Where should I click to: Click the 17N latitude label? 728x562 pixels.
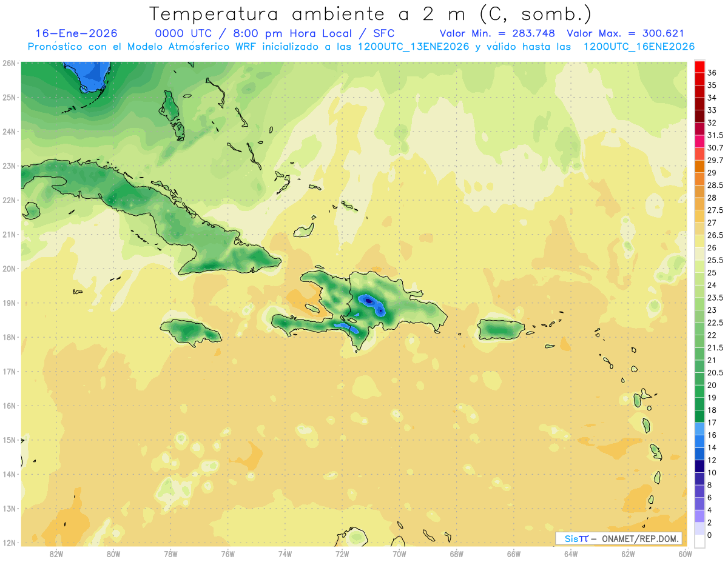(8, 371)
